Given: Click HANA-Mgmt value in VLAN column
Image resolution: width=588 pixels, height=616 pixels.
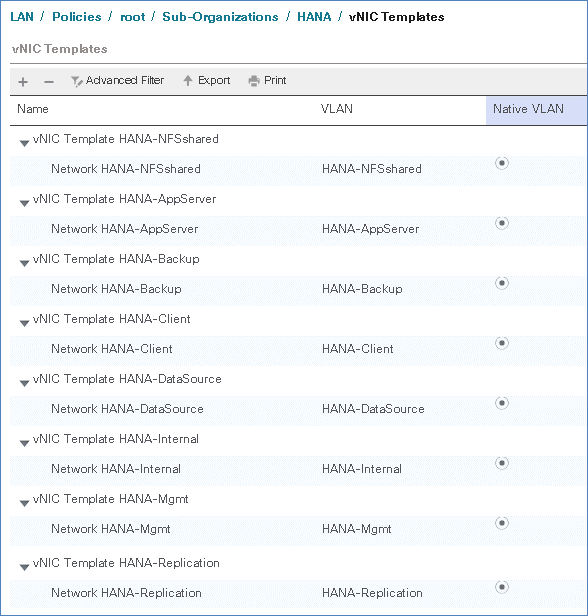Looking at the screenshot, I should pos(356,530).
